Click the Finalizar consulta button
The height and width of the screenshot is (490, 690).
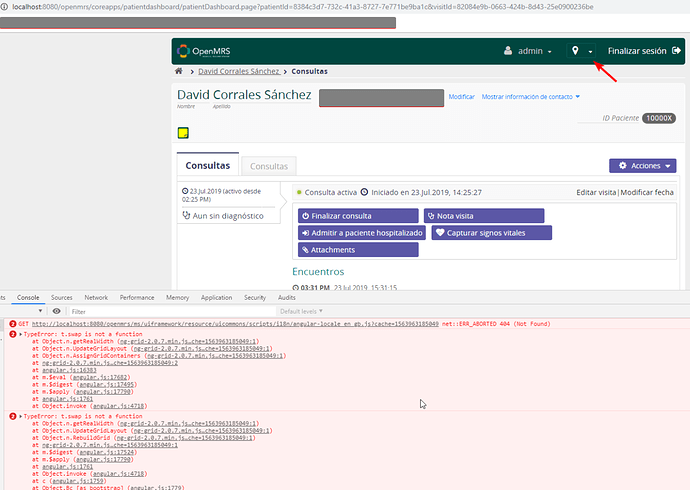click(x=358, y=216)
